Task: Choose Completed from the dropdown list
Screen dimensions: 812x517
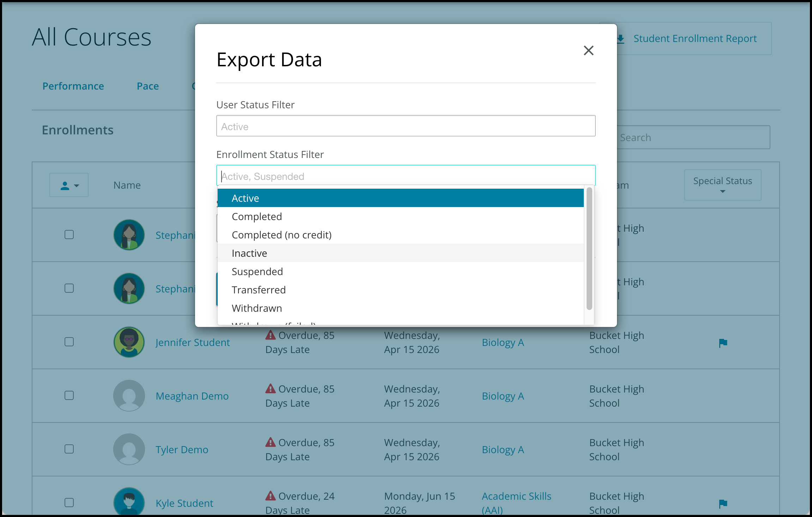Action: 400,216
